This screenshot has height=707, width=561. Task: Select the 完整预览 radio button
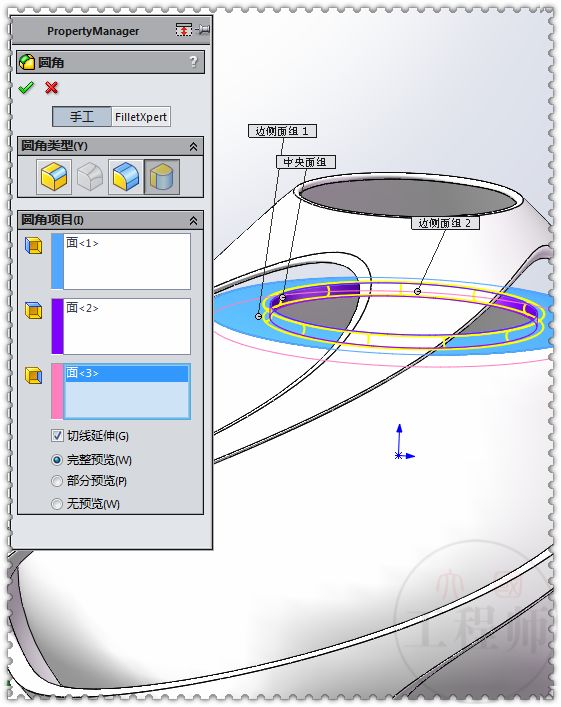point(57,460)
